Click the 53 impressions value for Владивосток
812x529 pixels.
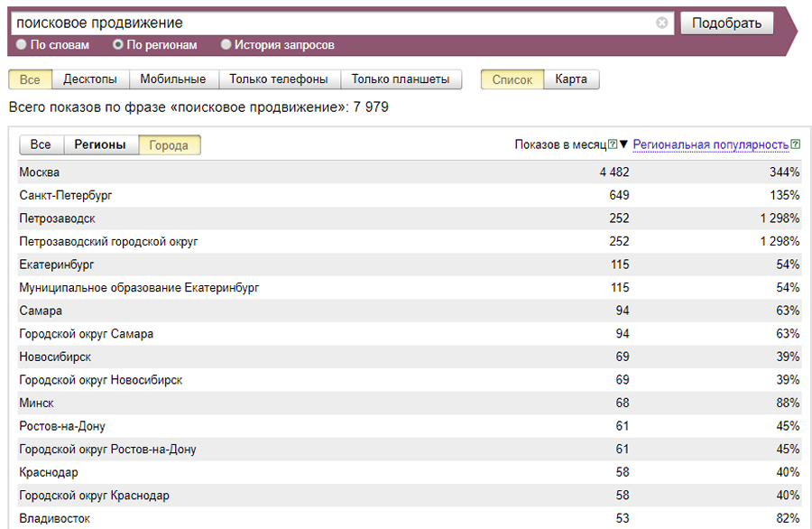click(x=623, y=519)
